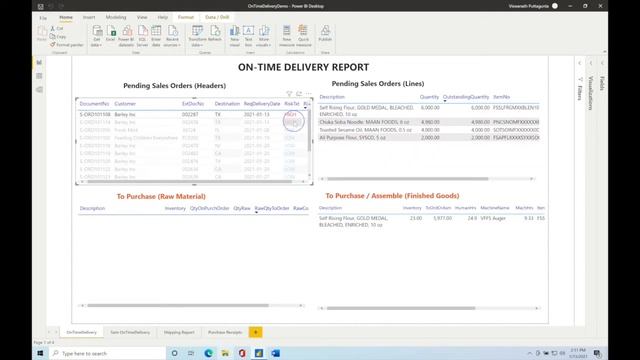This screenshot has width=640, height=360.
Task: Open filter icon on Headers visual
Action: (x=289, y=94)
